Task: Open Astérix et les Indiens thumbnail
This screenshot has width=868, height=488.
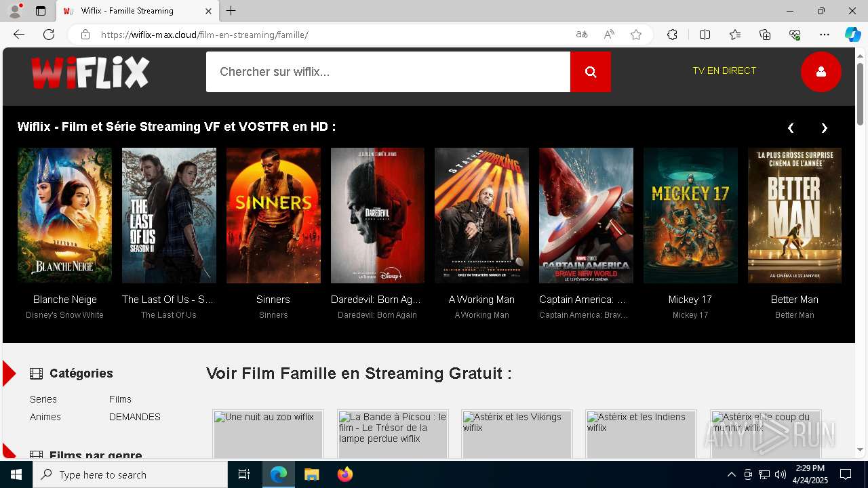Action: pyautogui.click(x=642, y=434)
